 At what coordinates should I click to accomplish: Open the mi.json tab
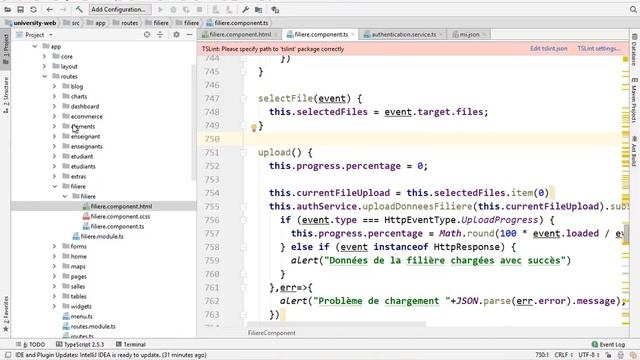469,35
